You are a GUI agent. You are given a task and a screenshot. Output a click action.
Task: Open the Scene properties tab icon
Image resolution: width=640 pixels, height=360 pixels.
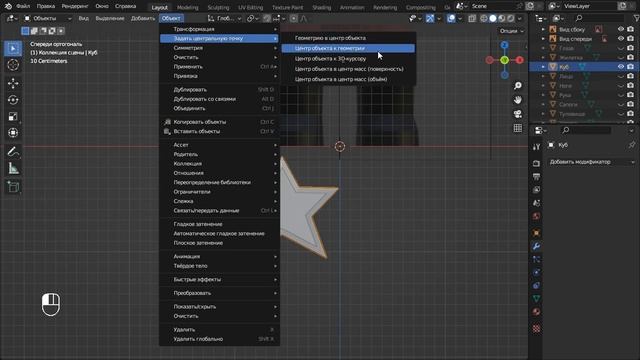pyautogui.click(x=536, y=203)
